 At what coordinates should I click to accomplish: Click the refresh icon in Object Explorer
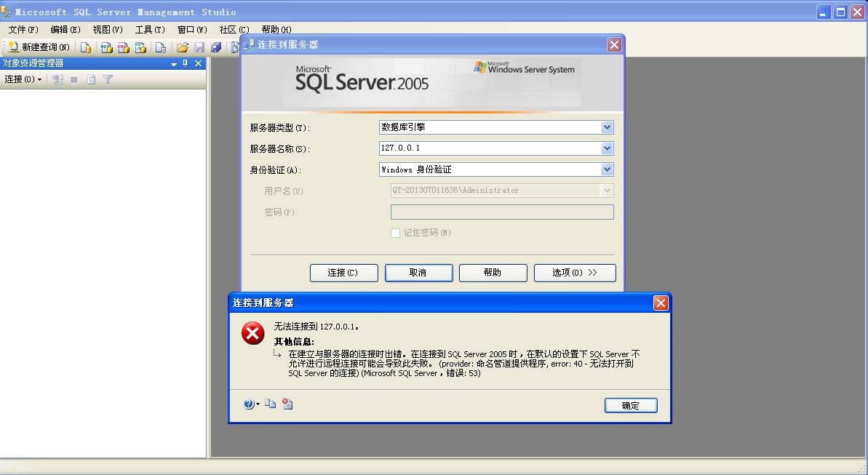92,80
